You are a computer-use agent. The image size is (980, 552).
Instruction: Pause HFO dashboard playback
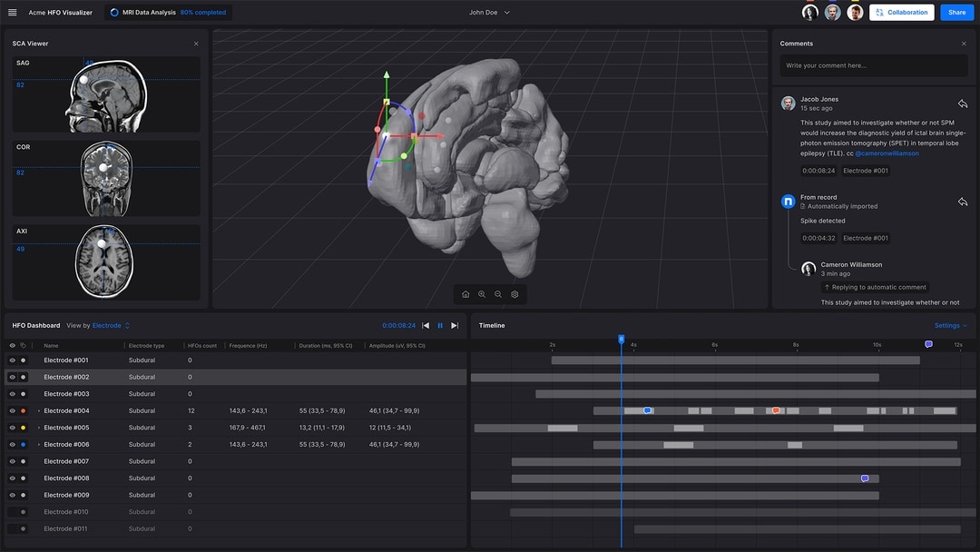pyautogui.click(x=440, y=326)
